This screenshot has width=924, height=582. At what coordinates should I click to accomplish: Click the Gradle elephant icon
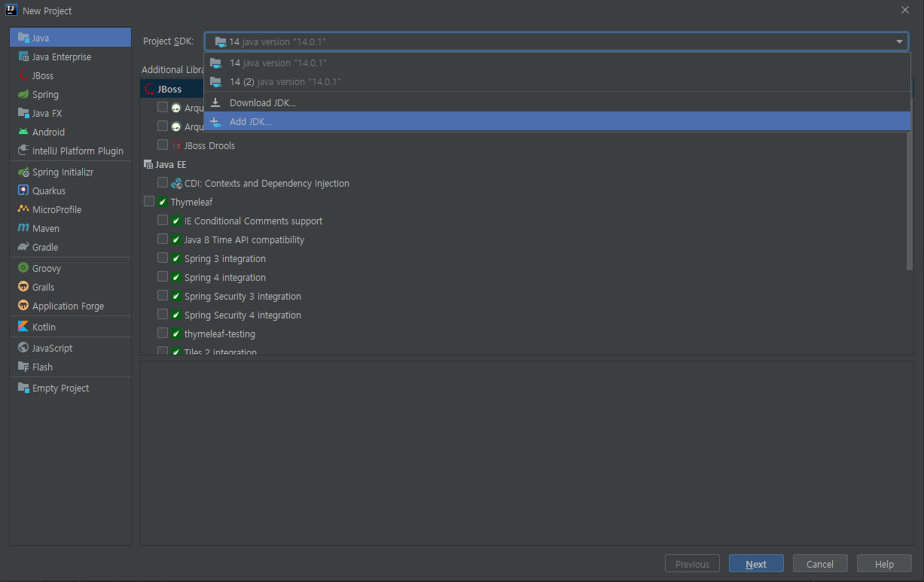(23, 247)
